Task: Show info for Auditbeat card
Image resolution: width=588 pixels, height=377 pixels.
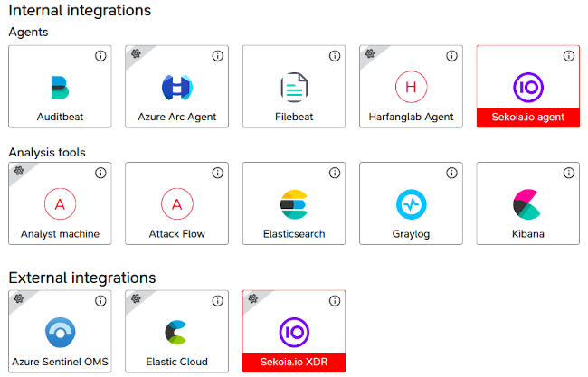Action: [100, 56]
